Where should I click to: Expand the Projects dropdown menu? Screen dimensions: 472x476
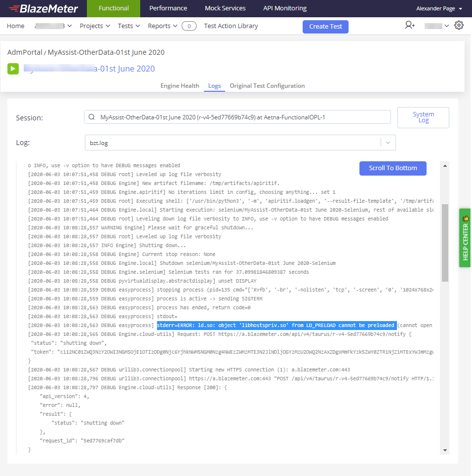click(95, 26)
